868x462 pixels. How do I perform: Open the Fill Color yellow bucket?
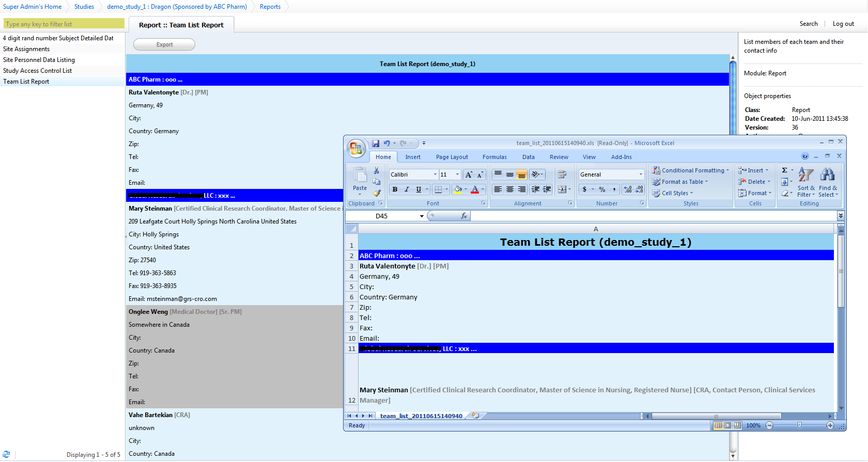[458, 189]
